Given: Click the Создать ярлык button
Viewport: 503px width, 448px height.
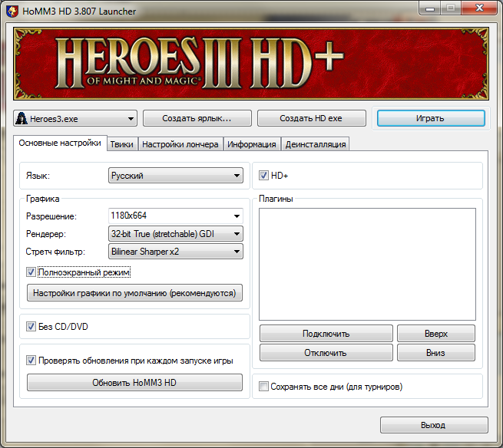Looking at the screenshot, I should [x=197, y=118].
